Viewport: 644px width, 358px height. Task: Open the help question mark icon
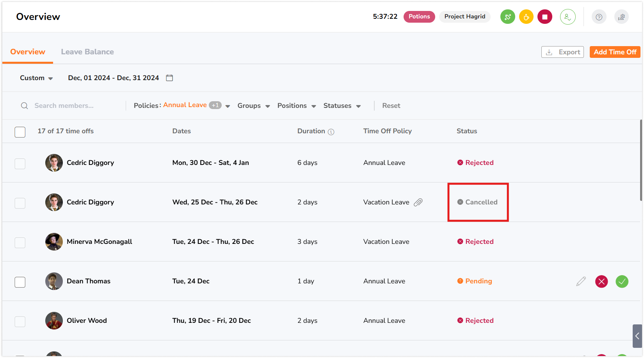point(599,17)
